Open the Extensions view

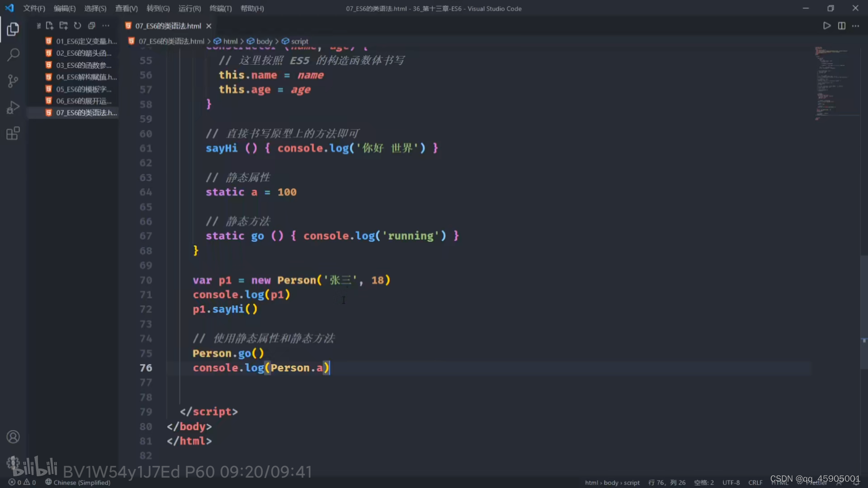(x=13, y=134)
